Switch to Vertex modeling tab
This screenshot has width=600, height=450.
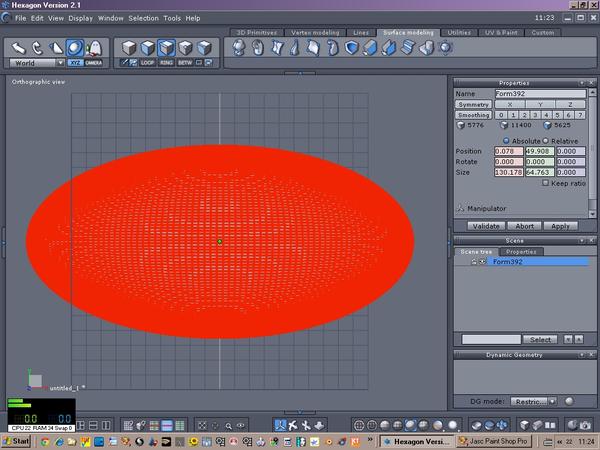315,33
